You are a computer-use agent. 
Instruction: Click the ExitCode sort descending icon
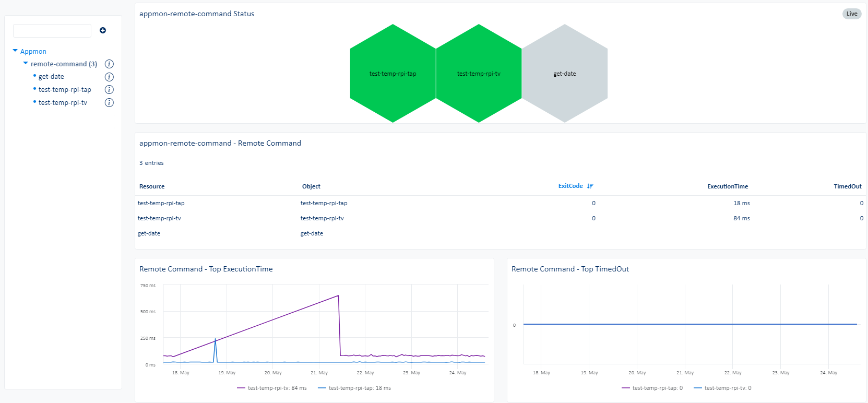(590, 186)
